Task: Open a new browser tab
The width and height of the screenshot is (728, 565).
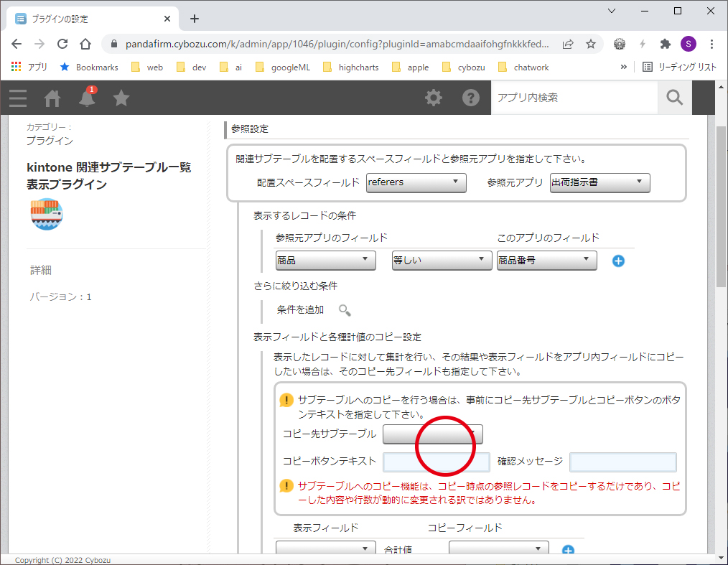Action: [x=195, y=19]
